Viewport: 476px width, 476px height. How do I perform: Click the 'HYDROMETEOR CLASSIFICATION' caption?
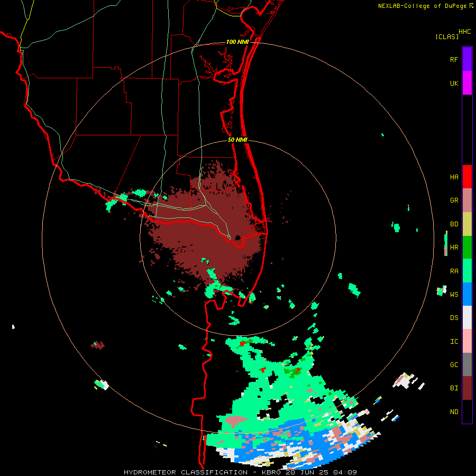click(x=186, y=472)
